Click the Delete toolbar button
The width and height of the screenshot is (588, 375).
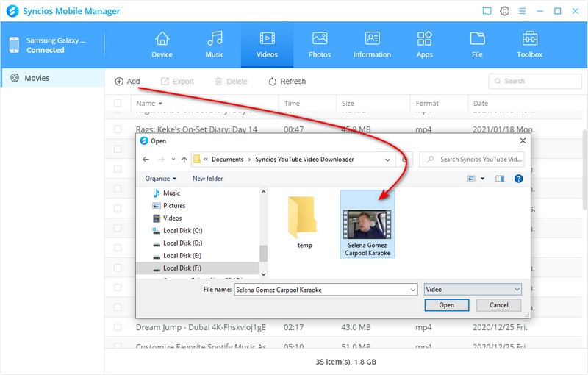coord(231,82)
